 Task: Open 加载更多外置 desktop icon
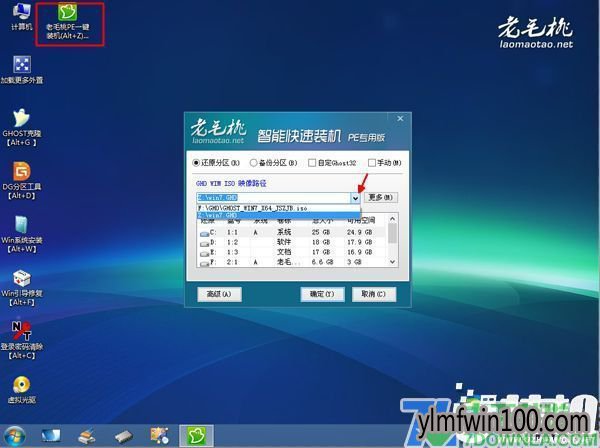pos(22,70)
